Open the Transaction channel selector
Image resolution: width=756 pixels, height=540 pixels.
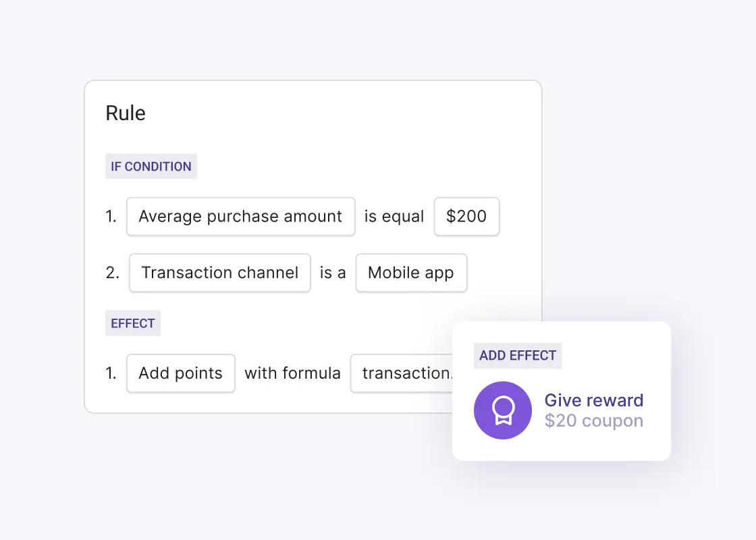219,273
